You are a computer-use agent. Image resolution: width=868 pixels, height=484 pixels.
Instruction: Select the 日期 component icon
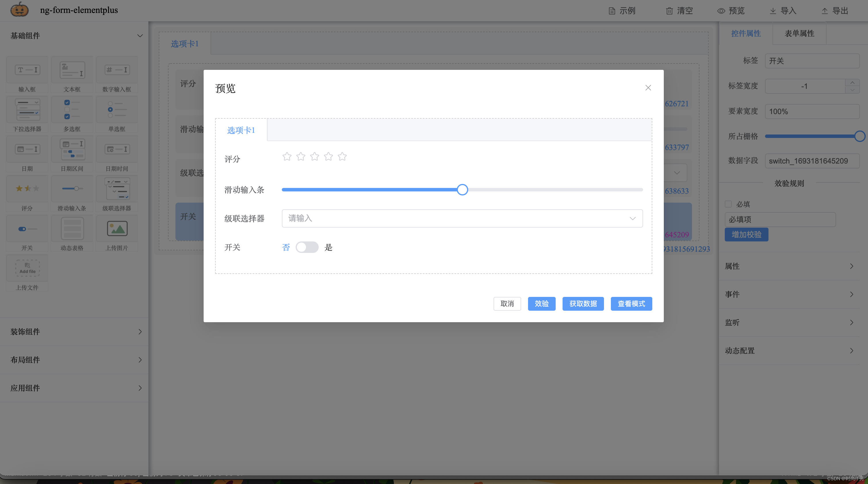pyautogui.click(x=27, y=149)
